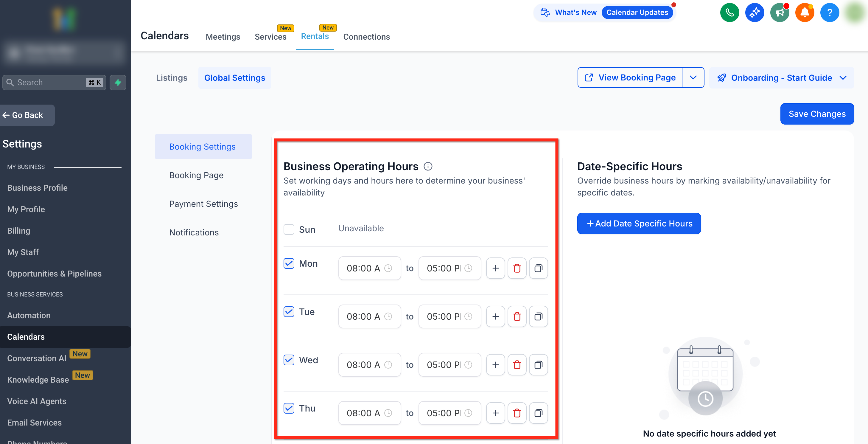Click the green phone dialer icon

point(729,13)
